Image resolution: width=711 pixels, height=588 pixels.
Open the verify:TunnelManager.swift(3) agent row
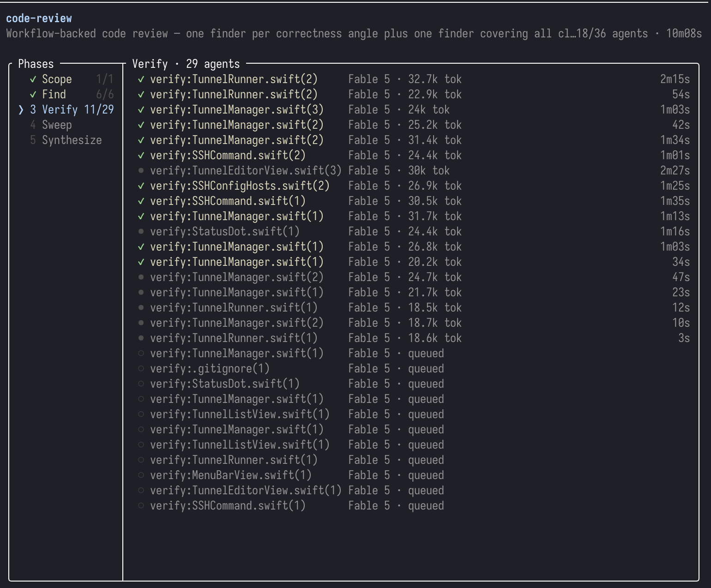[414, 110]
